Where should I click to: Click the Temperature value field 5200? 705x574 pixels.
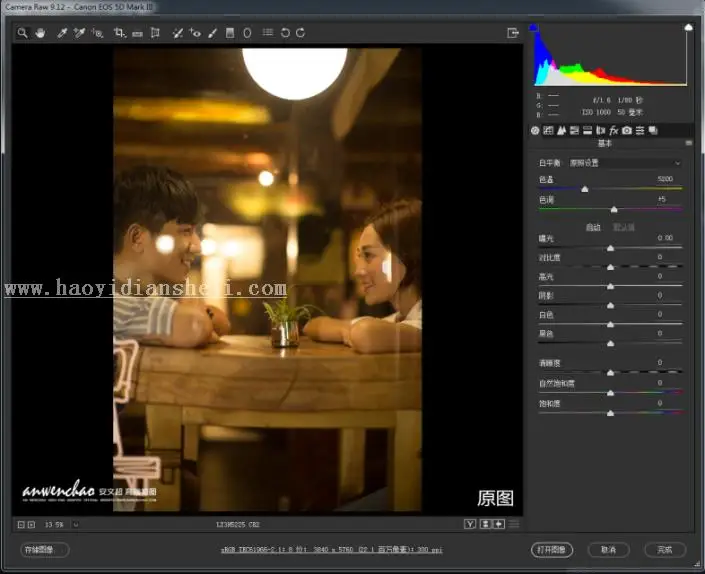tap(665, 179)
